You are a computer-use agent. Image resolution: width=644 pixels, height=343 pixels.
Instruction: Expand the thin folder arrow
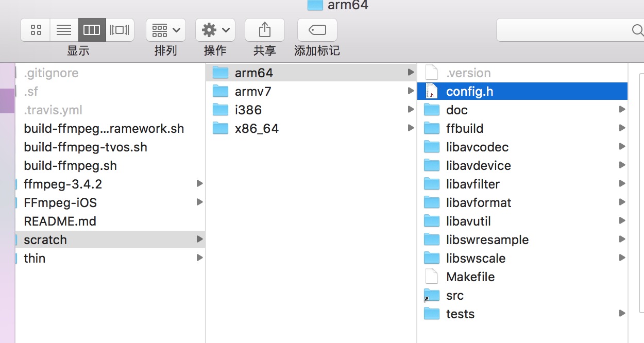tap(199, 258)
